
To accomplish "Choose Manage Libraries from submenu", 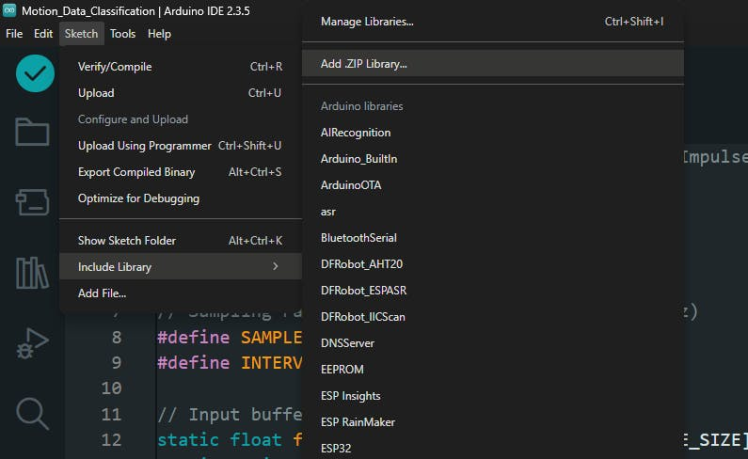I will click(x=367, y=21).
